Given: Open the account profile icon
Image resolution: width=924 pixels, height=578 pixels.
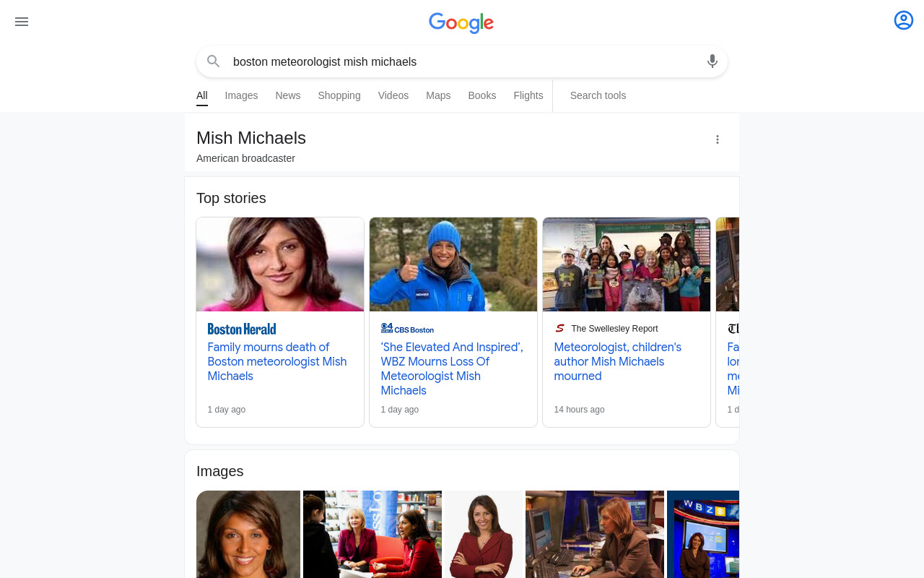Looking at the screenshot, I should click(x=904, y=20).
